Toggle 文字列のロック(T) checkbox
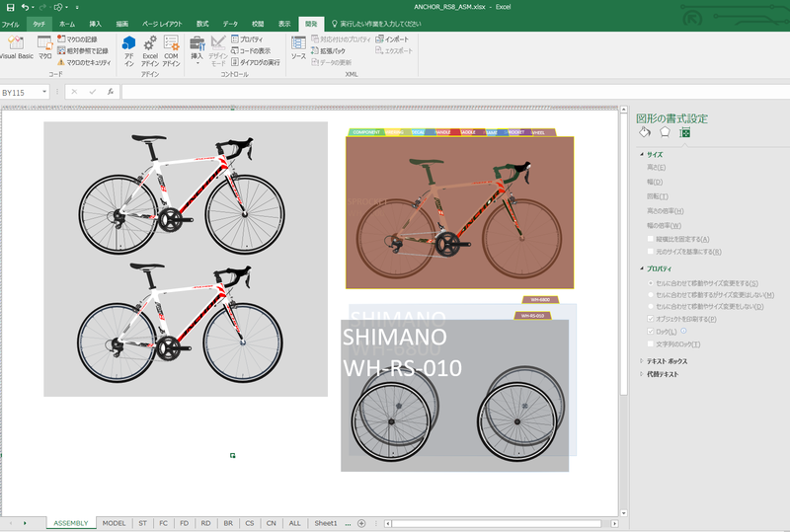 pyautogui.click(x=651, y=344)
